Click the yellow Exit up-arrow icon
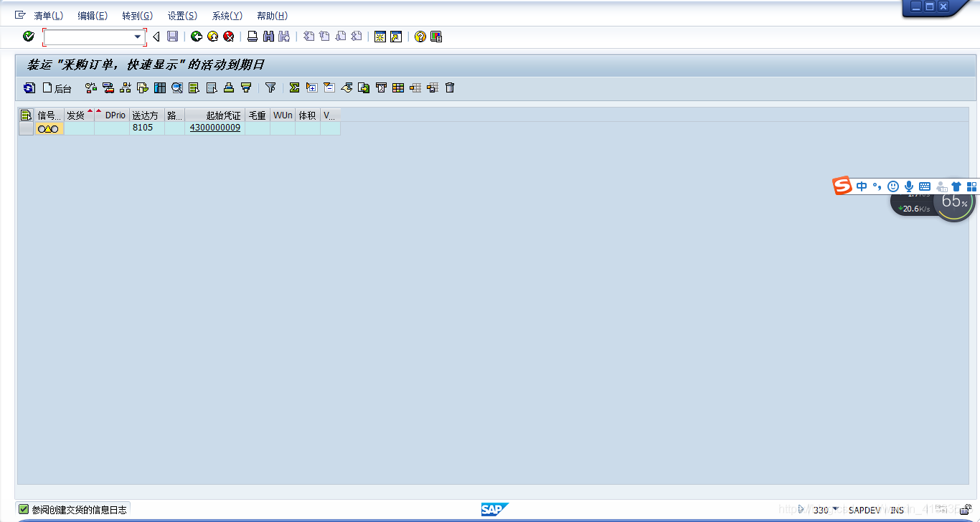This screenshot has height=522, width=980. click(x=212, y=37)
